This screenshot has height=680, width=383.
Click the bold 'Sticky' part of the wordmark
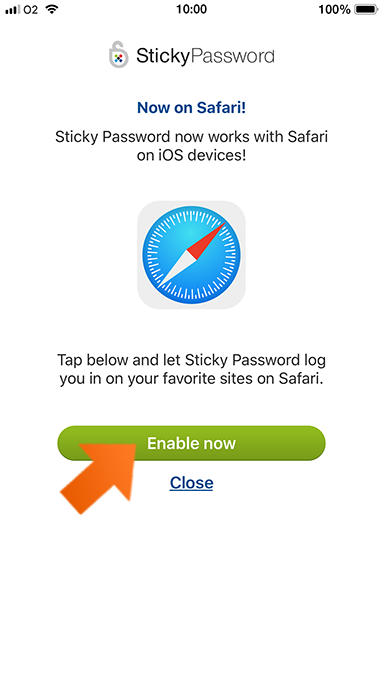(163, 56)
